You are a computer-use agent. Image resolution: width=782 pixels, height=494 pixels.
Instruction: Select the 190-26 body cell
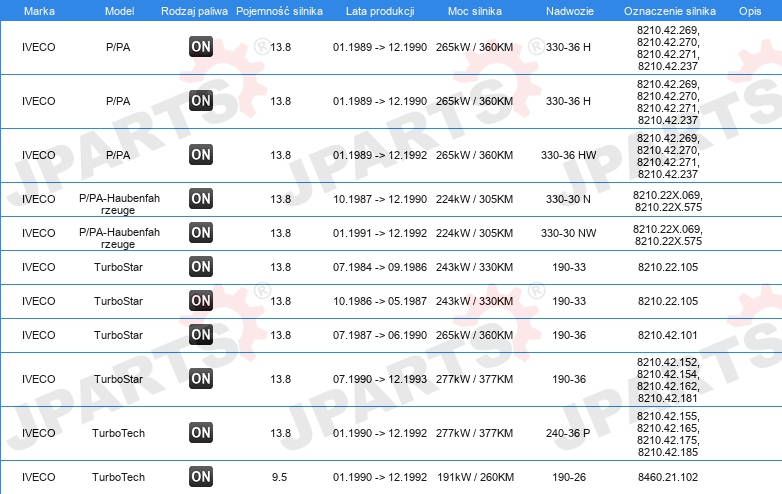pyautogui.click(x=569, y=477)
